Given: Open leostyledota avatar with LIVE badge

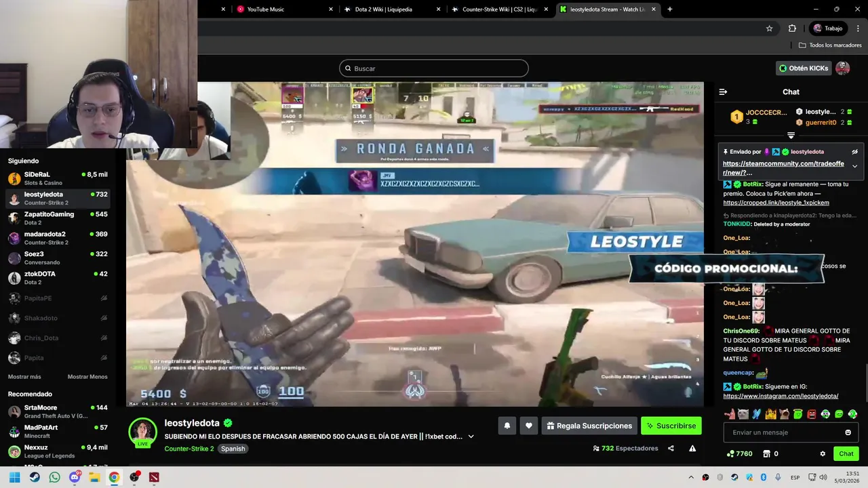Looking at the screenshot, I should 143,433.
